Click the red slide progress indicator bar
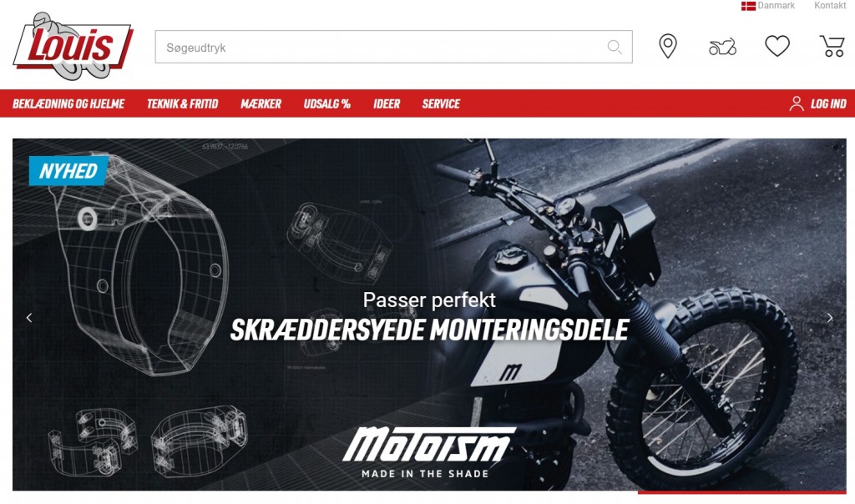Image resolution: width=855 pixels, height=504 pixels. 741,492
